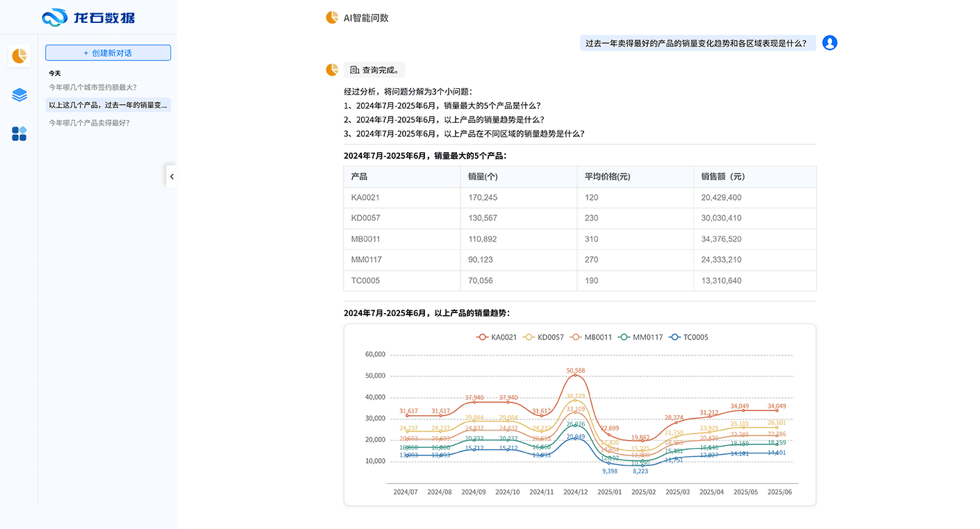Click the pie icon beside 查询完成
This screenshot has height=529, width=980.
[332, 69]
